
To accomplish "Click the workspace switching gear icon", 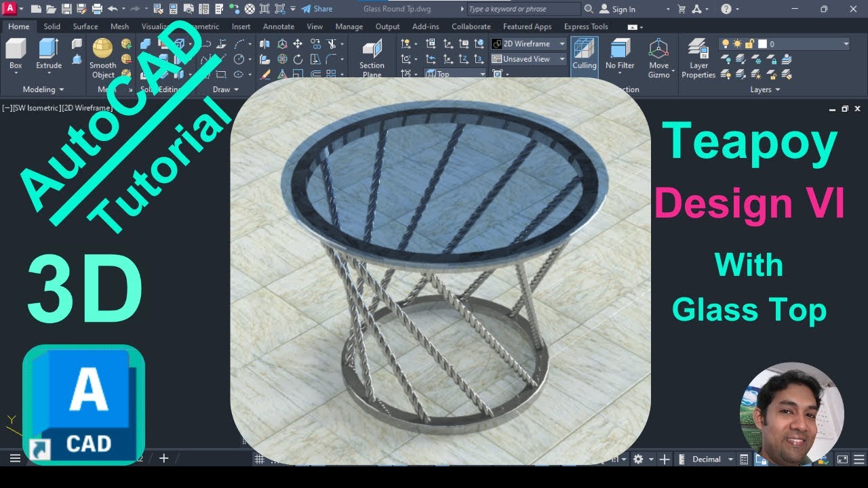I will pyautogui.click(x=638, y=460).
